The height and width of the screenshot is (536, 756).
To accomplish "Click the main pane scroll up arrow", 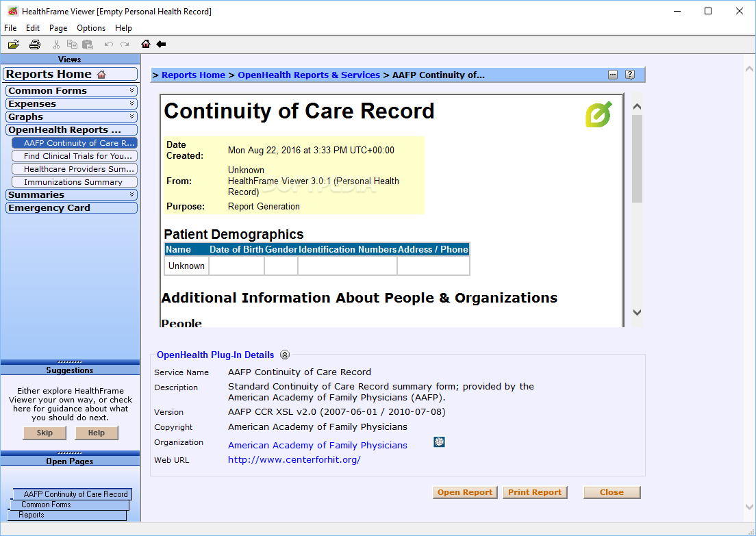I will pos(749,69).
